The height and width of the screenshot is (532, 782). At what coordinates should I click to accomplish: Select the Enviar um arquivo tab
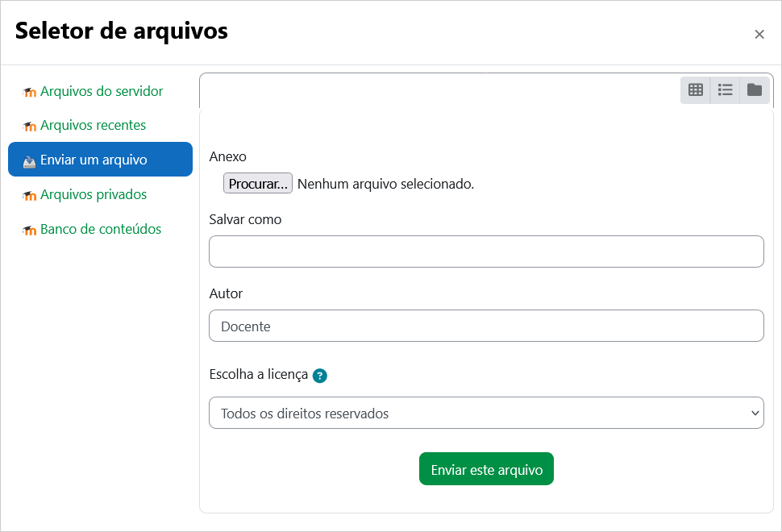94,160
